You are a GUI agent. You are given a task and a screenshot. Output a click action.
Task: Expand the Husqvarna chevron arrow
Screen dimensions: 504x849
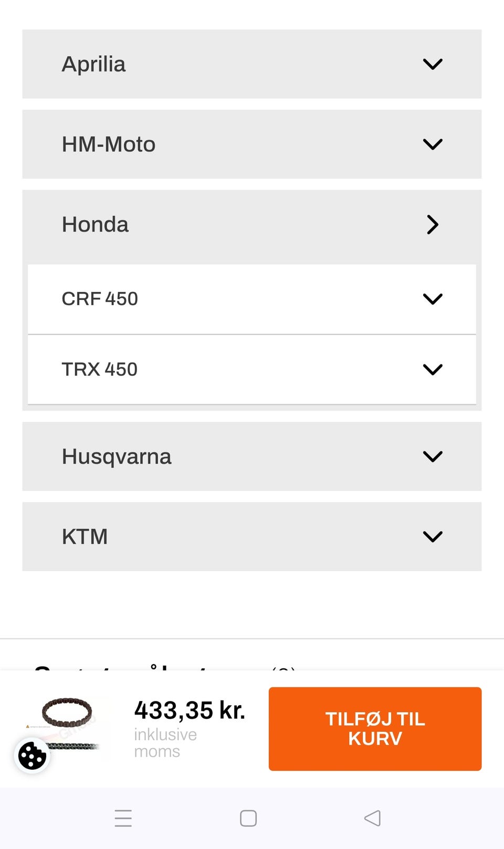click(433, 456)
